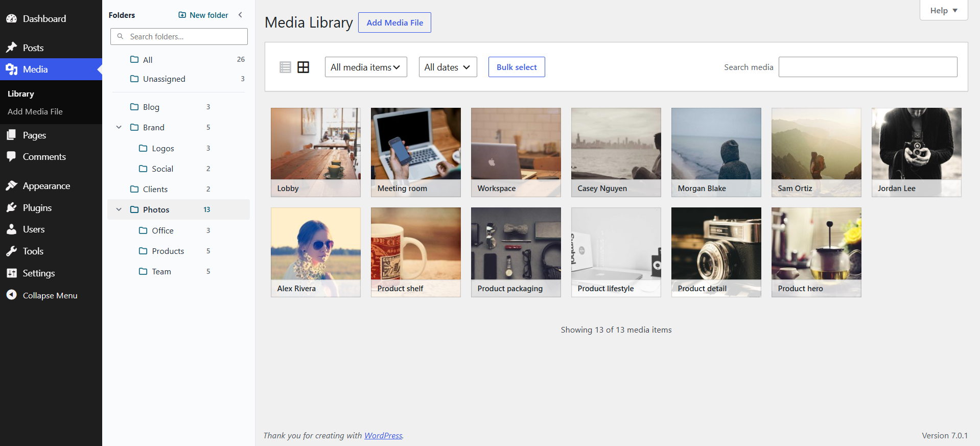Open the Alex Rivera photo
This screenshot has height=446, width=980.
pyautogui.click(x=316, y=252)
